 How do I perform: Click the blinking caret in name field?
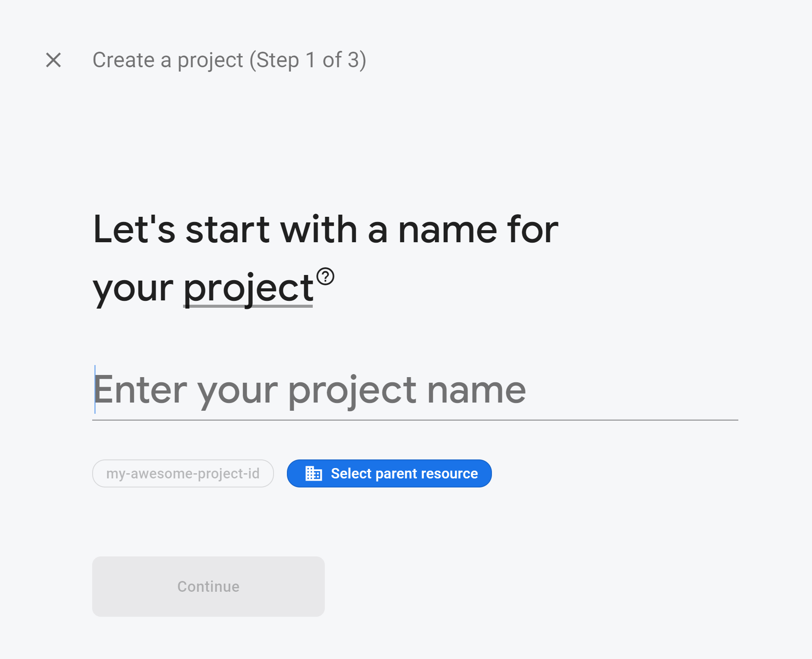tap(95, 389)
